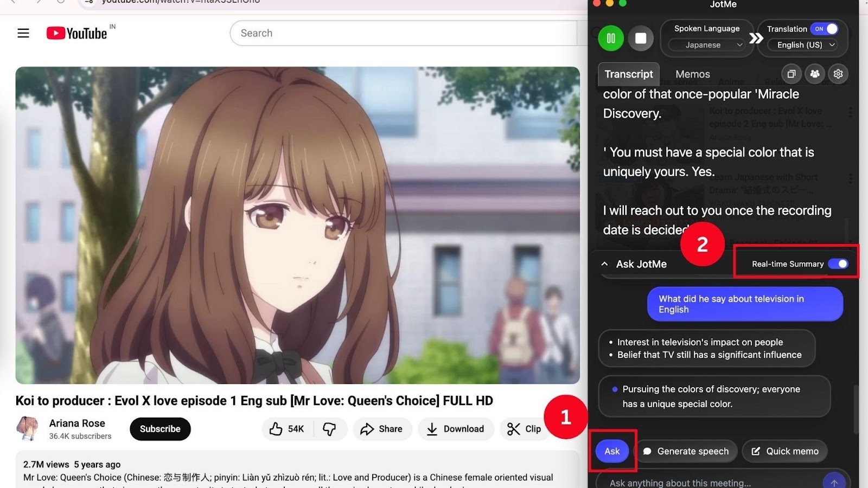
Task: Like the video with thumbs up
Action: (x=286, y=428)
